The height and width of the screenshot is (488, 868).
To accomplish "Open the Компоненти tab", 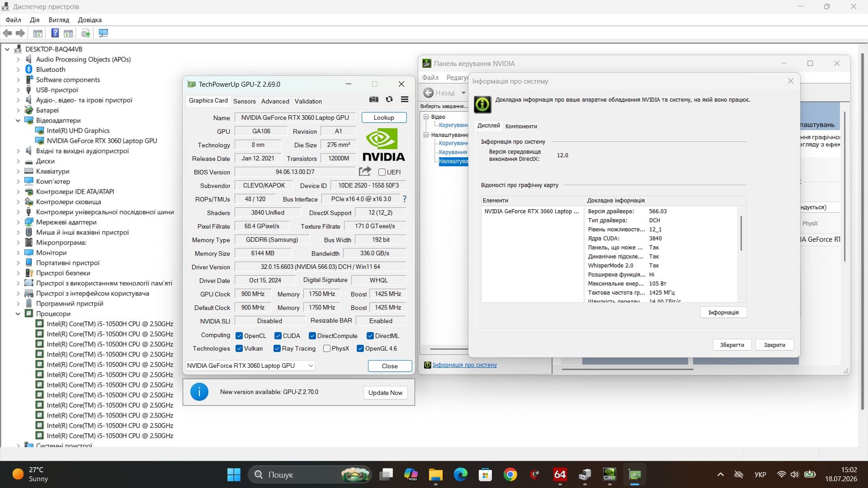I will tap(521, 126).
